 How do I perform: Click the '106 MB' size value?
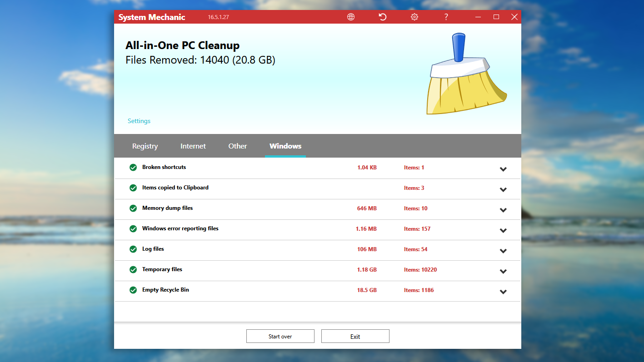367,249
